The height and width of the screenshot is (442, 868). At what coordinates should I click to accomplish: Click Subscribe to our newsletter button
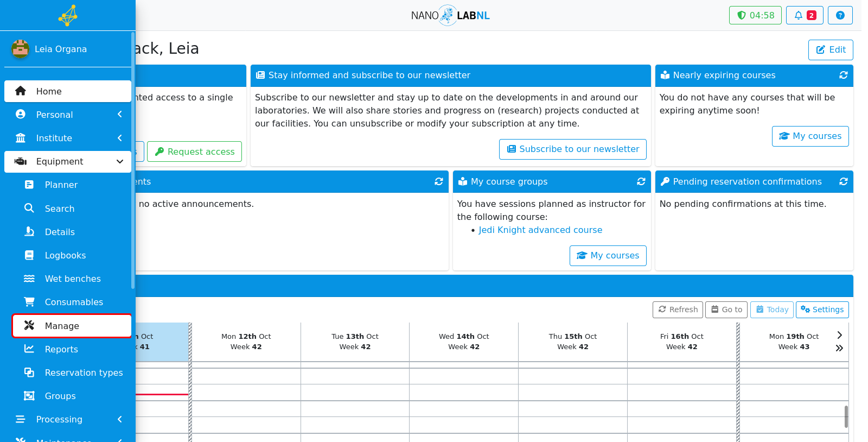573,149
